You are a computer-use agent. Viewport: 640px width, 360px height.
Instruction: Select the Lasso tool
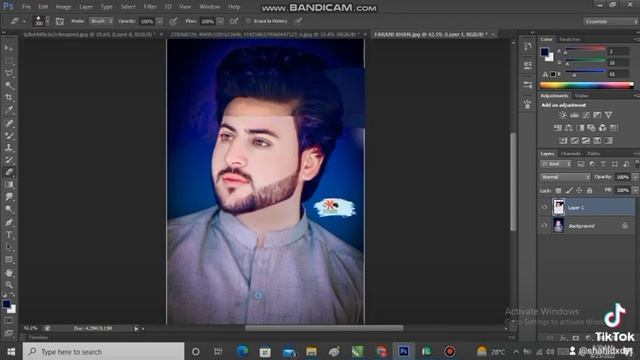pyautogui.click(x=9, y=73)
